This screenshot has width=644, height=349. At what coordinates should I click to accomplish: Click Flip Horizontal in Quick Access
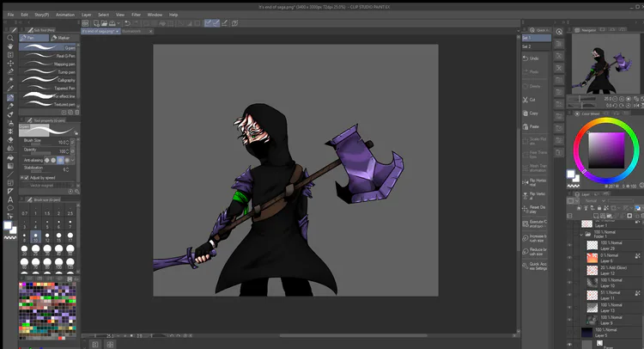pos(536,182)
